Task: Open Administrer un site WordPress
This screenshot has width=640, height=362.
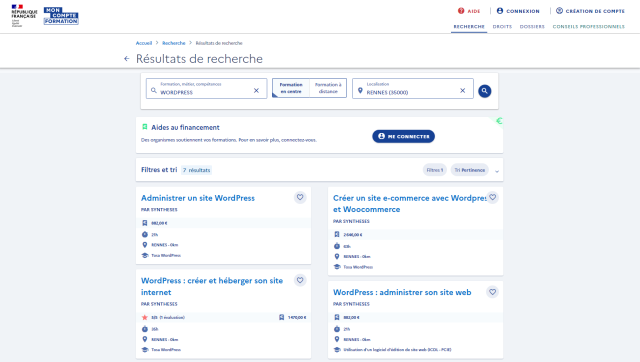Action: (198, 198)
